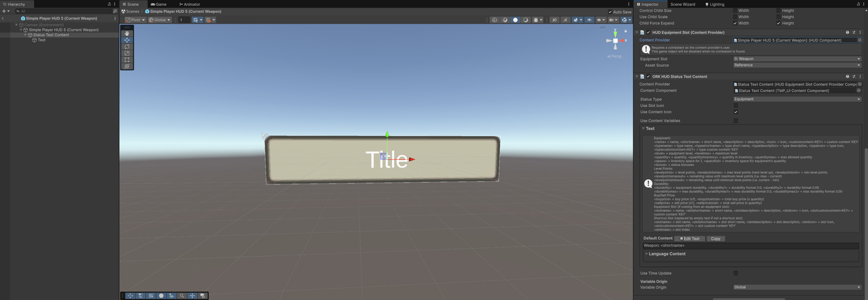
Task: Open ORK HUD Status Text Content context menu
Action: 859,77
